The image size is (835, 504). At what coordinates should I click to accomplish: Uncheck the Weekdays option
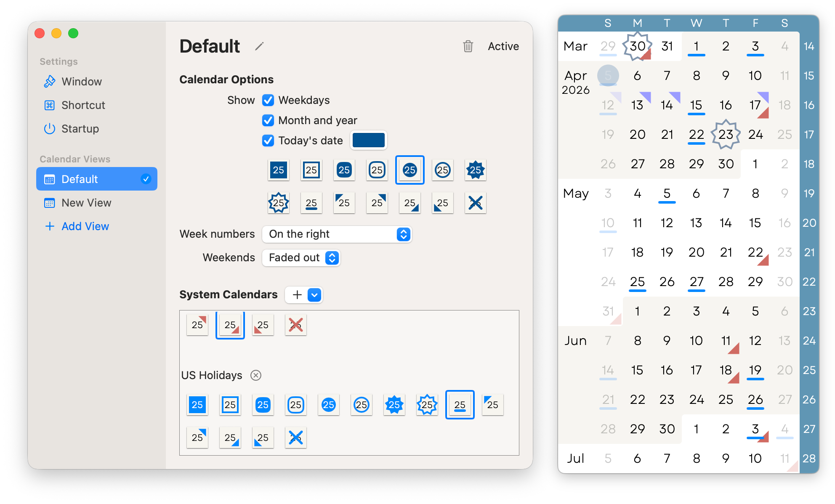[x=269, y=100]
